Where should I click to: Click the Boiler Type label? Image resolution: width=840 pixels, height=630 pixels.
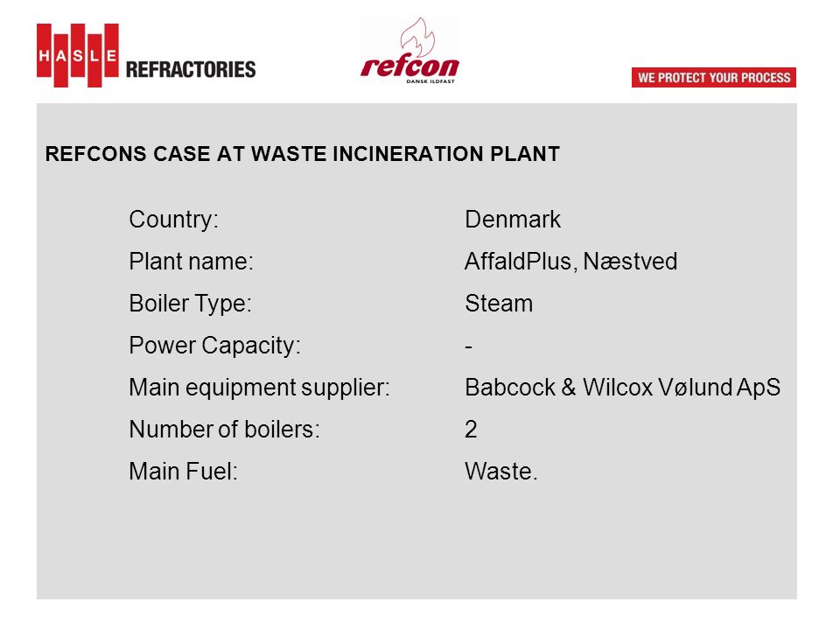[190, 304]
